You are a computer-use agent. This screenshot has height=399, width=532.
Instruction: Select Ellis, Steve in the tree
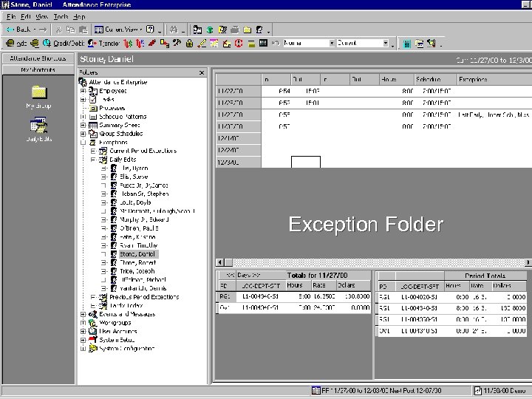pos(134,177)
